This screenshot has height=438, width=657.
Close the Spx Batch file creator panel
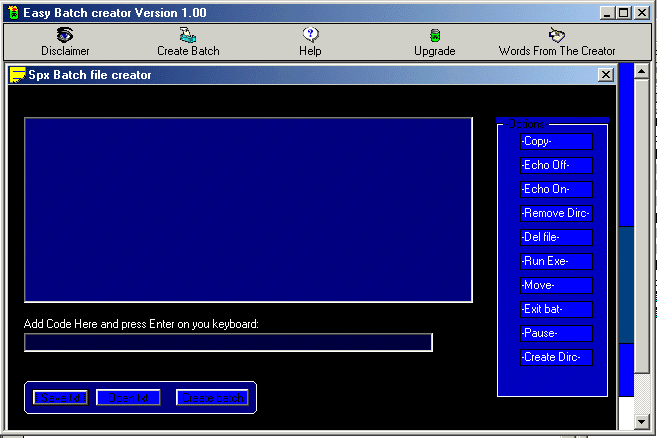605,74
